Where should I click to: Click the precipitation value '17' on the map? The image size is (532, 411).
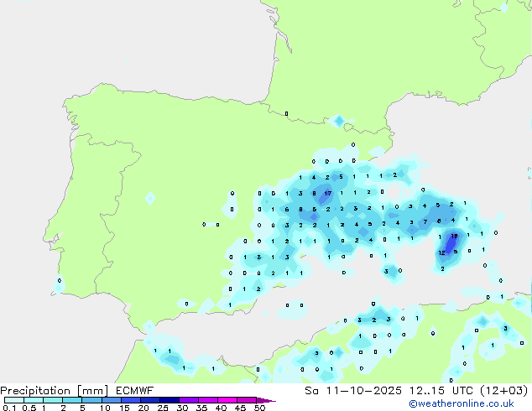click(x=328, y=193)
